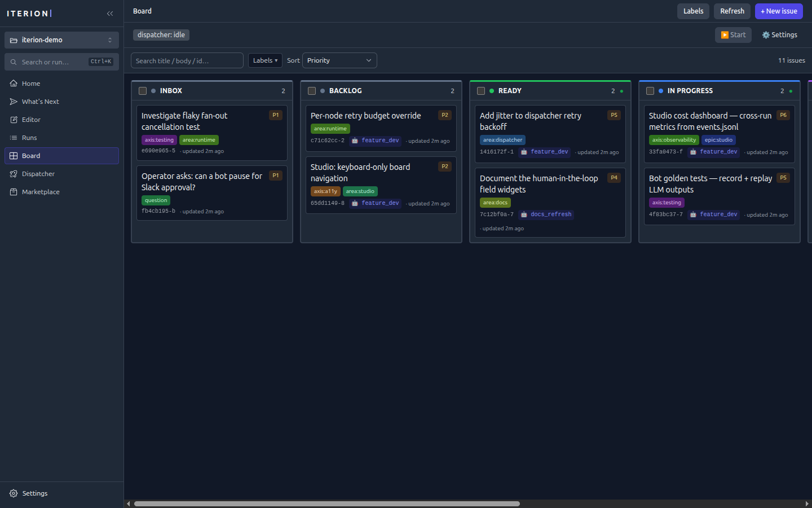Screen dimensions: 812x508
Task: Click the area:studio label tag
Action: tap(360, 191)
